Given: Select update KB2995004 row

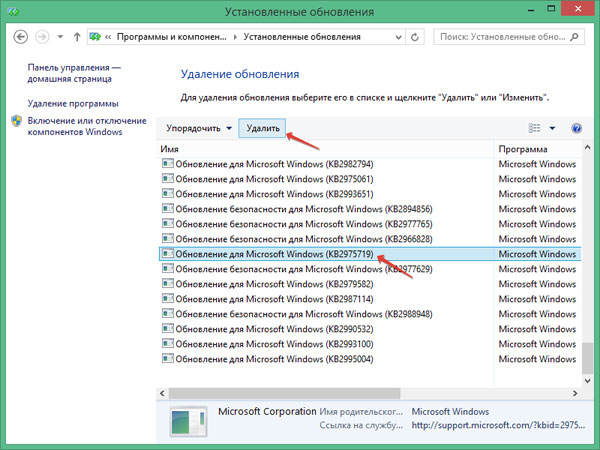Looking at the screenshot, I should tap(370, 359).
